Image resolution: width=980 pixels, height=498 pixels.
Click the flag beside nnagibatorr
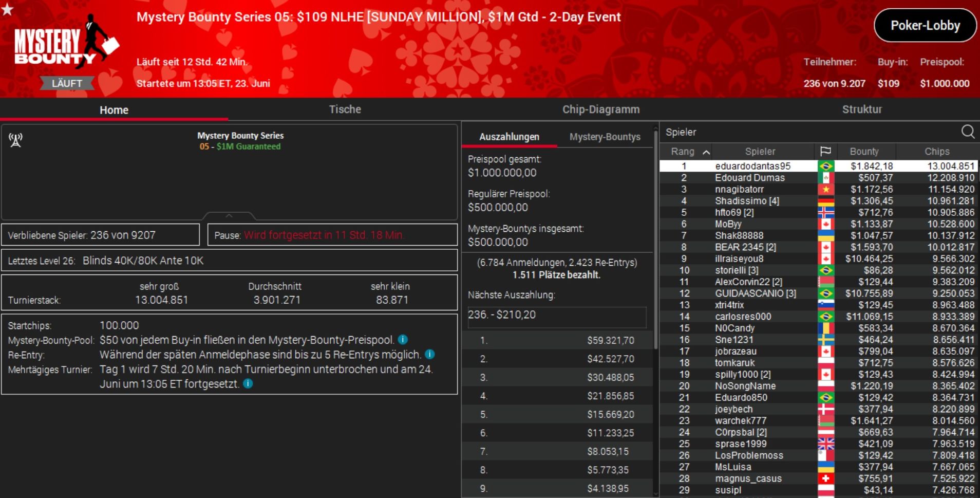(x=826, y=189)
